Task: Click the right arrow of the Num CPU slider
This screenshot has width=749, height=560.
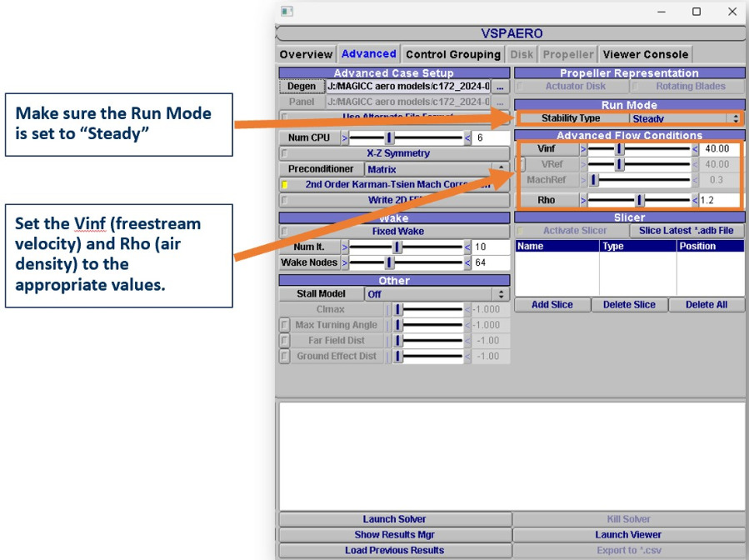Action: pos(467,137)
